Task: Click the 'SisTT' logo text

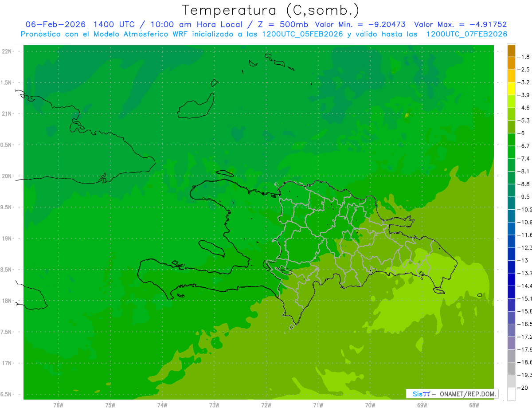Action: [x=421, y=394]
